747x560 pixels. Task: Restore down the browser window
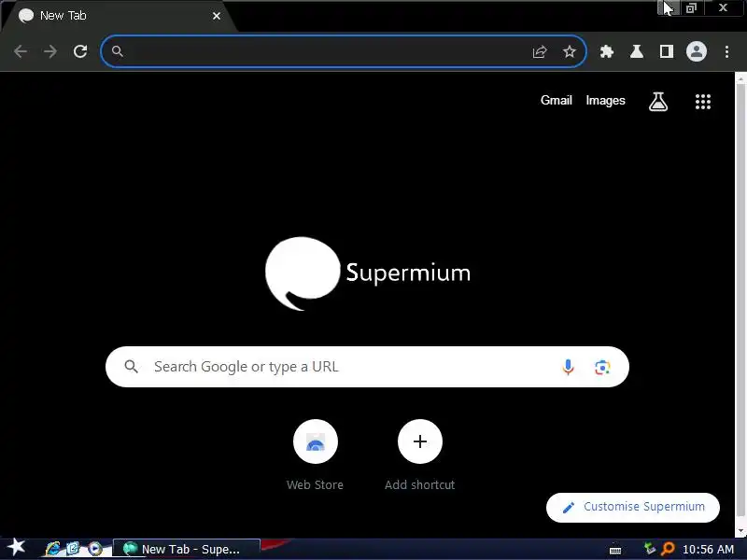[x=691, y=8]
